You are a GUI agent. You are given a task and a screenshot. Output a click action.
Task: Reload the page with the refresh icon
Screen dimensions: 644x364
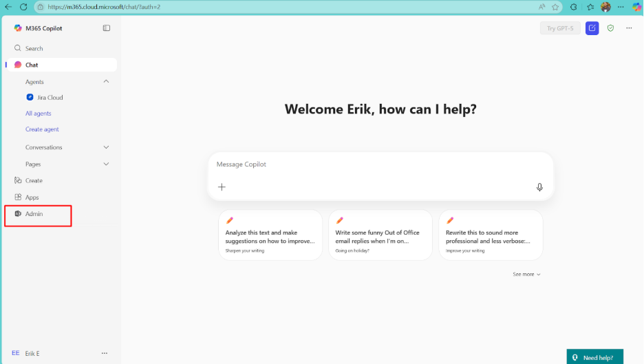click(23, 7)
